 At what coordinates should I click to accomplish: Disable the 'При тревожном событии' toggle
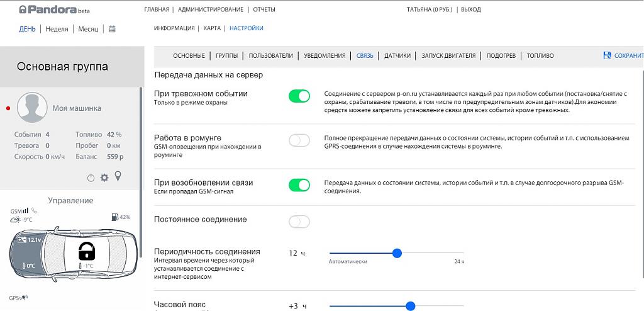pyautogui.click(x=299, y=96)
